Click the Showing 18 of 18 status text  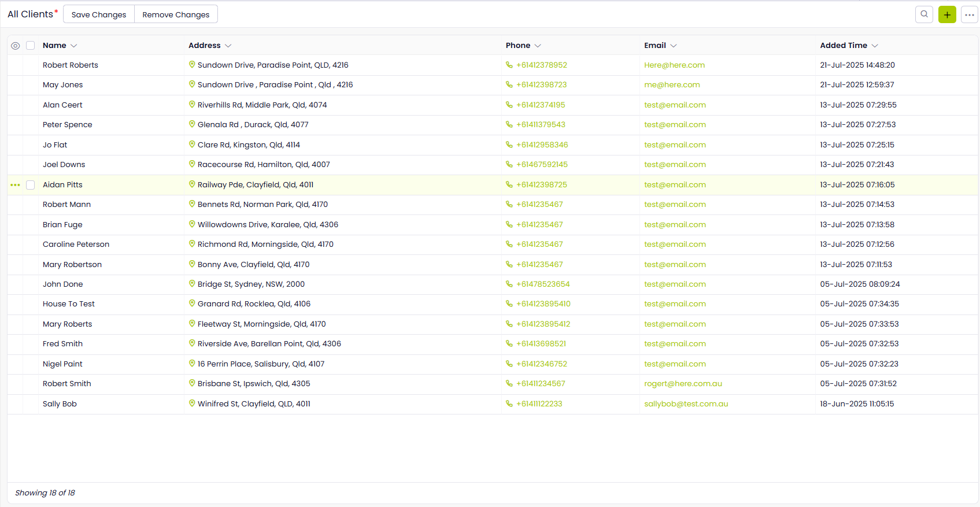point(45,493)
